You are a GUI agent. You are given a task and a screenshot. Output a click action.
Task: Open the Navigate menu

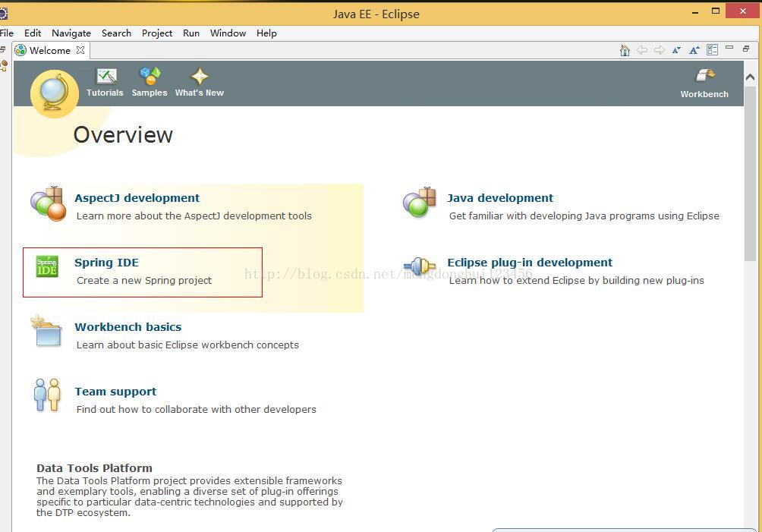pos(71,33)
